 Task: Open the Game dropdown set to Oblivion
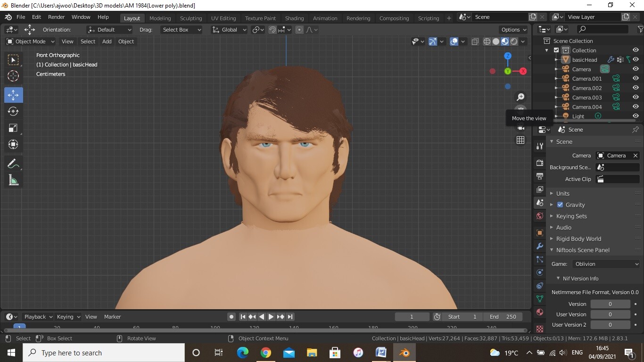(x=606, y=264)
